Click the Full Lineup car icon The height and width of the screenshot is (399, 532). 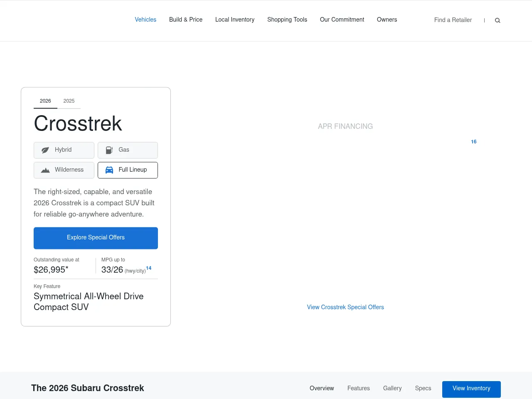109,170
